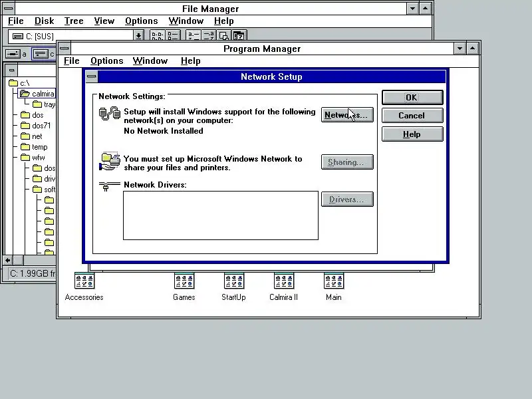The height and width of the screenshot is (399, 532).
Task: Select the dos71 folder in the tree
Action: [36, 126]
